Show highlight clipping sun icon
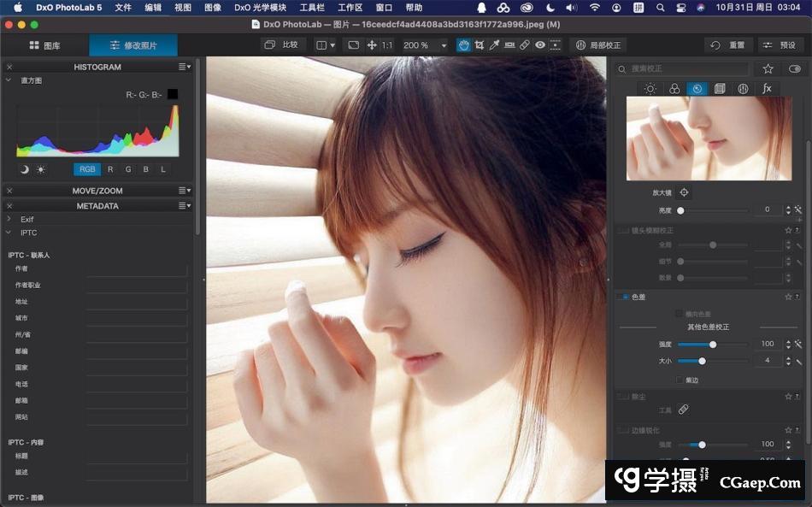The height and width of the screenshot is (507, 812). [40, 169]
